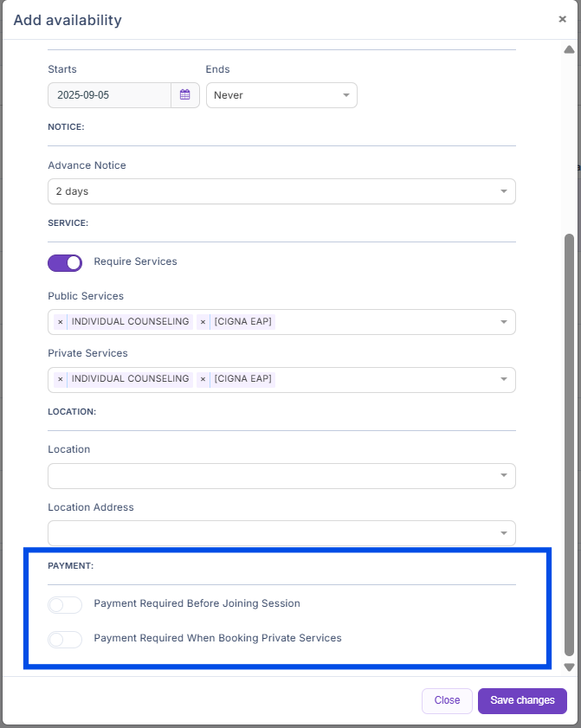The height and width of the screenshot is (728, 581).
Task: Open the Starts date calendar picker icon
Action: point(185,95)
